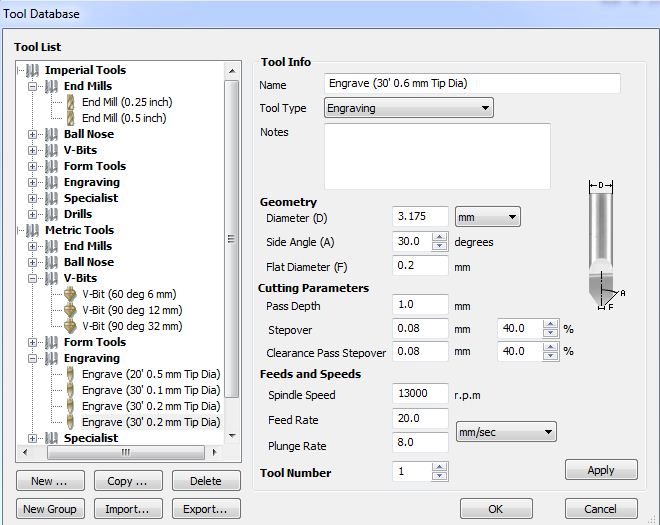Click the metric Form Tools group icon
Image resolution: width=660 pixels, height=525 pixels.
tap(51, 342)
